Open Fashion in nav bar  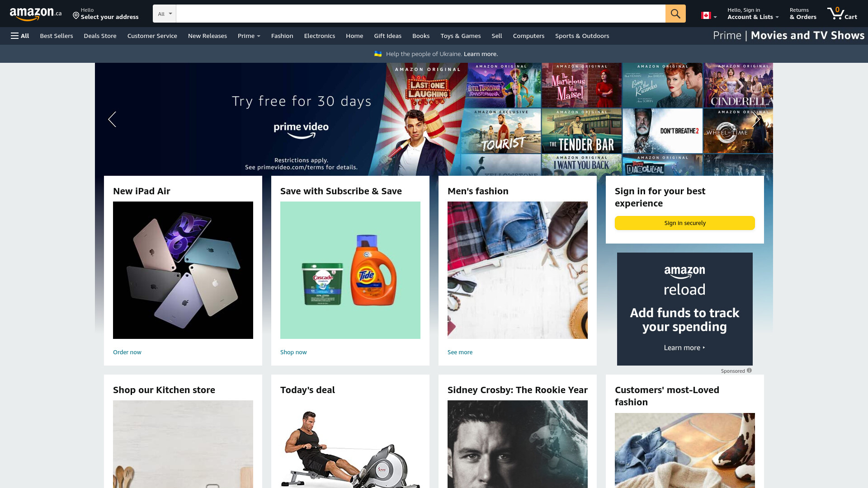pos(282,36)
